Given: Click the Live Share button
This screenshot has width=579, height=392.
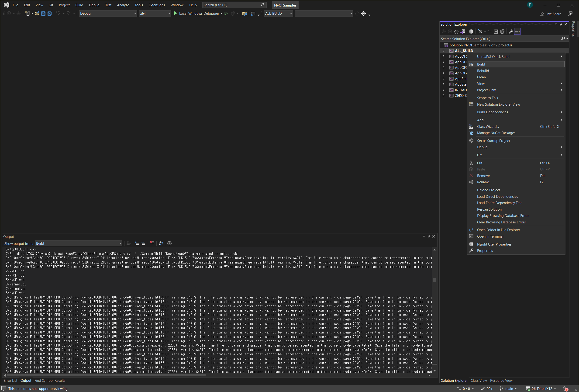Looking at the screenshot, I should click(550, 14).
